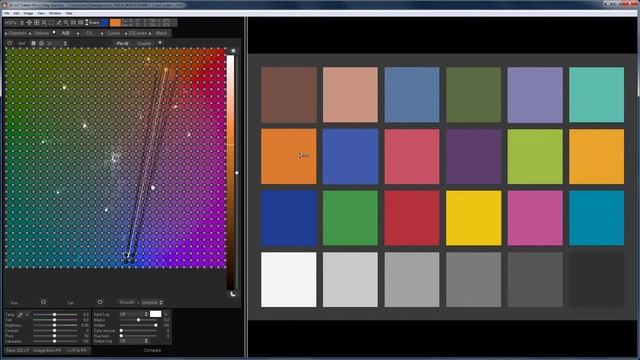Click the Color recover slider handle
Screen dimensions: 640x360
121,331
